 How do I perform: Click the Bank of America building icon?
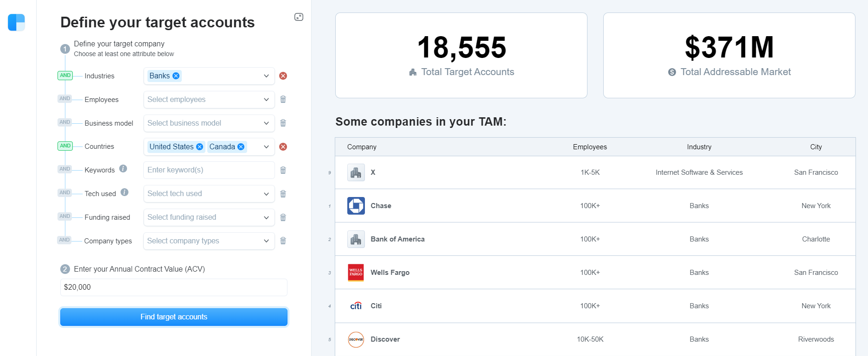pyautogui.click(x=356, y=239)
